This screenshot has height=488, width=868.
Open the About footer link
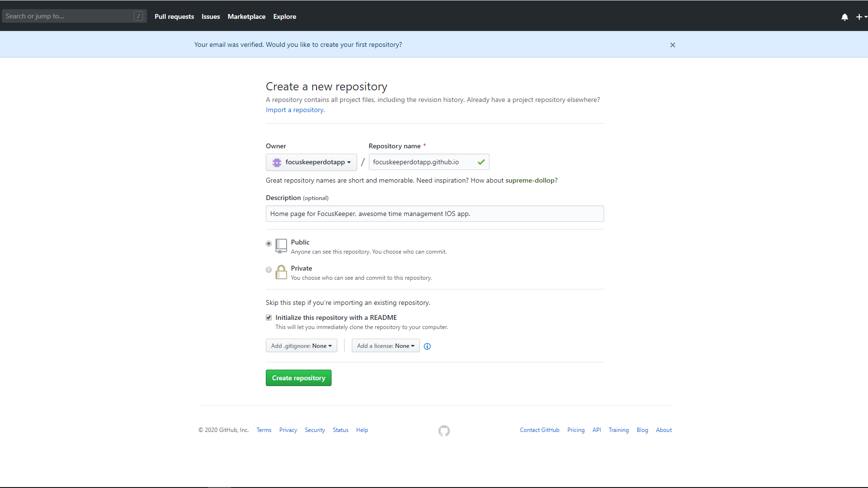click(664, 430)
